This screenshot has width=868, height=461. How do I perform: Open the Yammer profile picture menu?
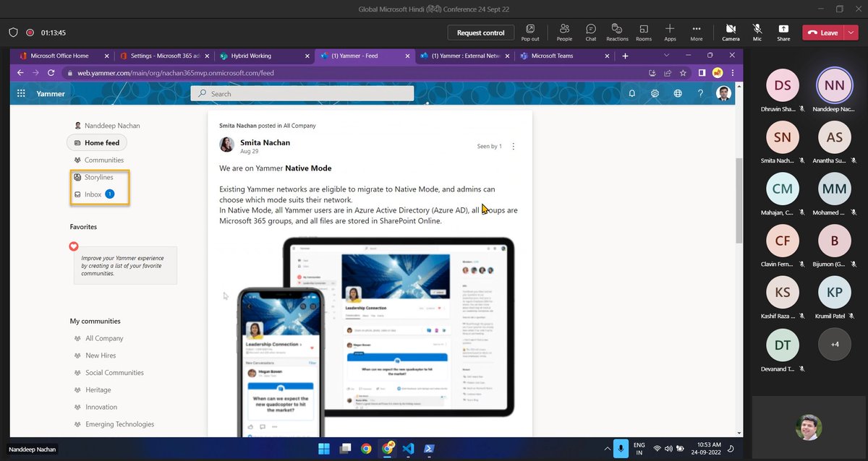point(723,93)
